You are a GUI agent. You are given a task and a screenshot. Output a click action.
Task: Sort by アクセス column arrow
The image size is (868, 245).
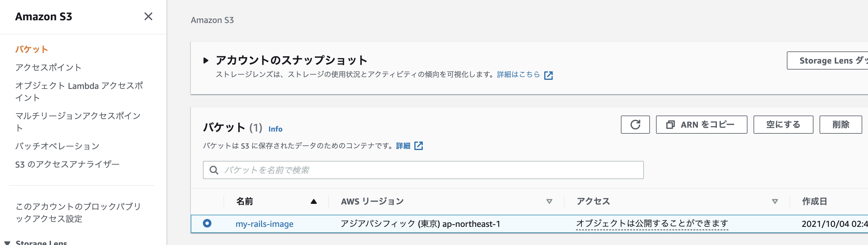775,201
